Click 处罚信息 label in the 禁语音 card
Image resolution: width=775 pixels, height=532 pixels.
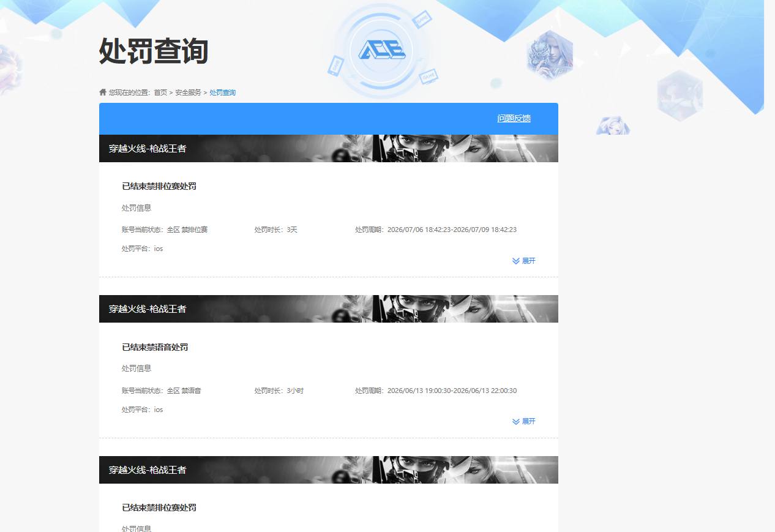point(137,369)
